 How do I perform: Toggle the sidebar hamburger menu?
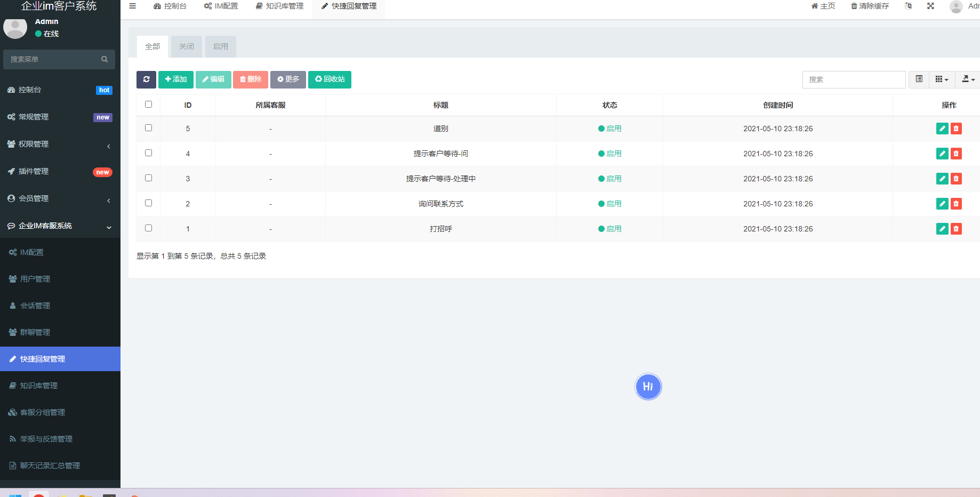(x=133, y=6)
